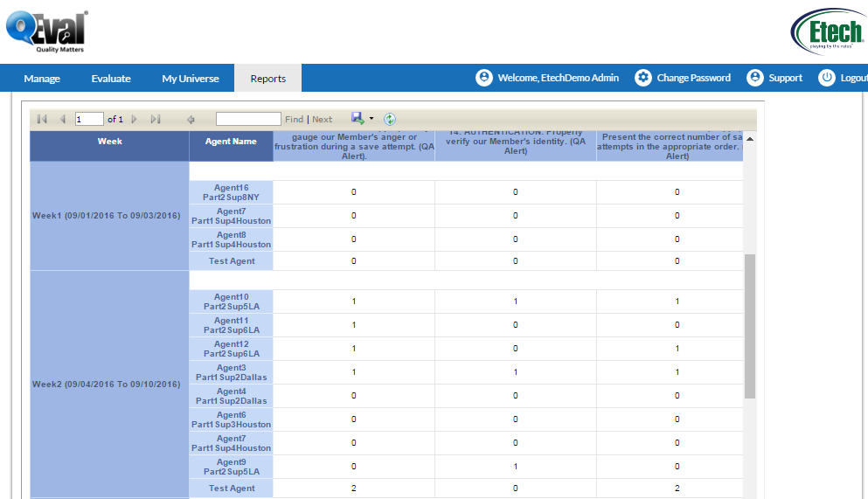This screenshot has width=868, height=499.
Task: Click the Week column header
Action: click(109, 146)
